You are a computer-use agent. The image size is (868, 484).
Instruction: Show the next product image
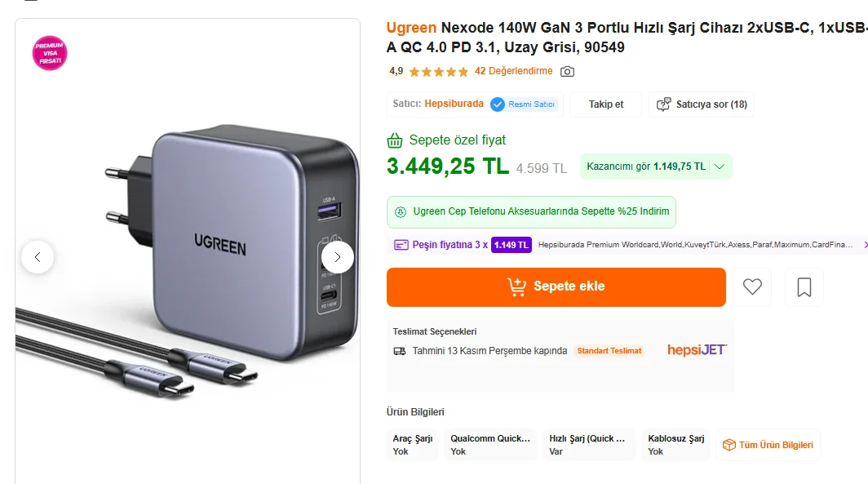(x=337, y=257)
